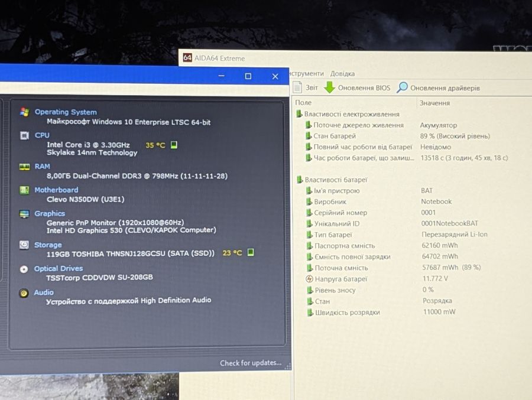This screenshot has height=400, width=532.
Task: Click the Intel HD Graphics 530 text
Action: (x=84, y=230)
